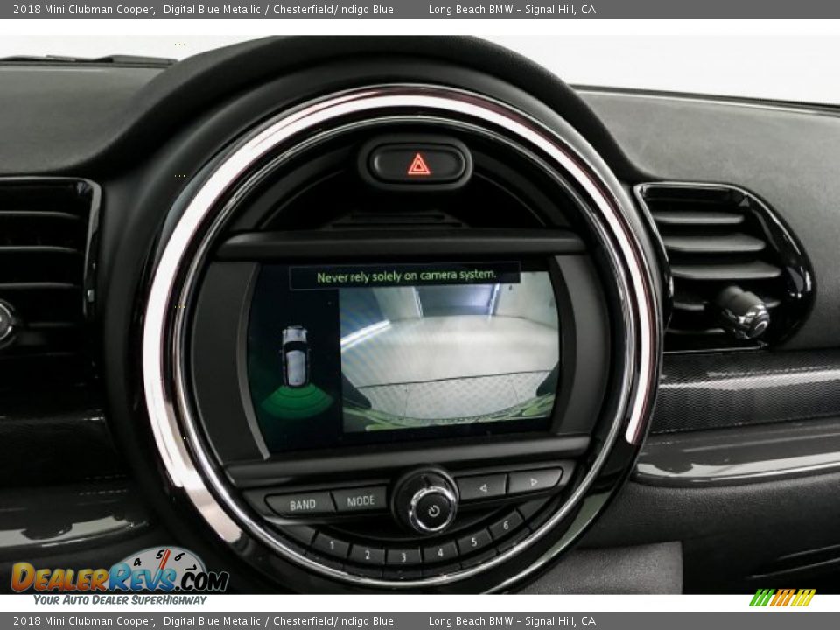Click the left air vent control knob
The height and width of the screenshot is (630, 840).
[x=6, y=322]
